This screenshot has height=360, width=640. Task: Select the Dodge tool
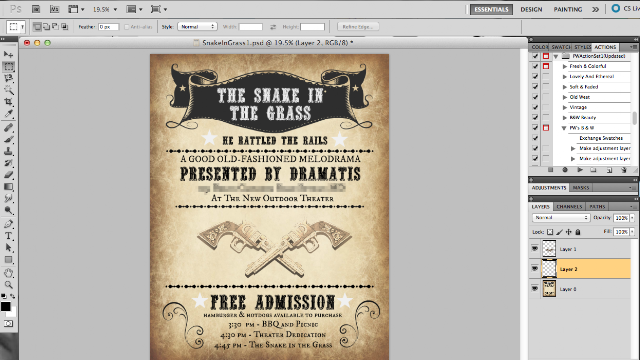click(8, 210)
